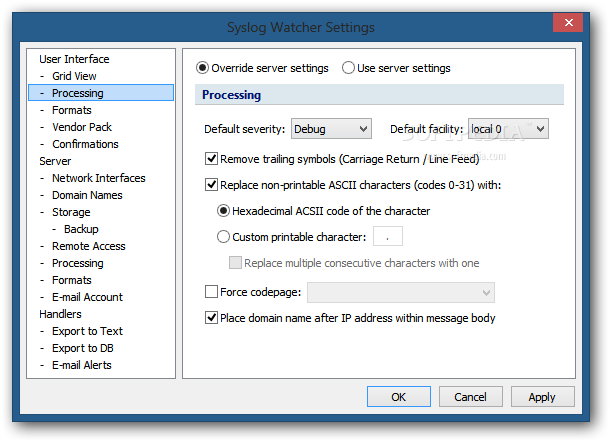Close the Syslog Watcher Settings dialog

568,23
